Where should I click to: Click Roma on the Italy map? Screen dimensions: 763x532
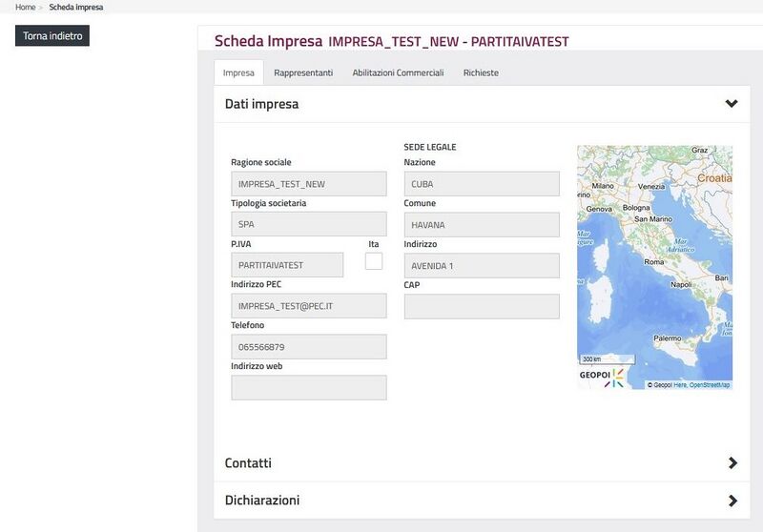pos(654,261)
